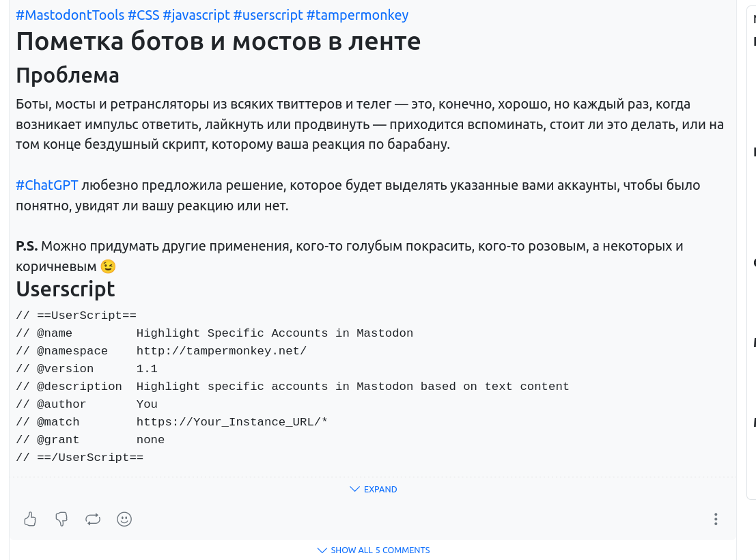Open the #MastodontTools hashtag
Image resolution: width=756 pixels, height=560 pixels.
tap(70, 15)
